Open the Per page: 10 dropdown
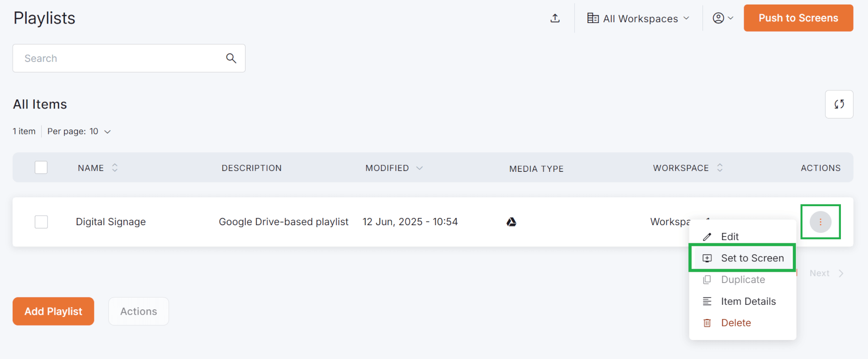The width and height of the screenshot is (868, 359). coord(79,132)
